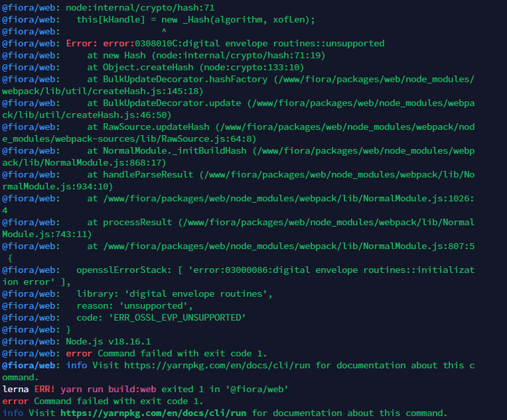Click 'BulkUpdateDecorator.hashFactory' text
507x420 pixels.
pos(185,79)
